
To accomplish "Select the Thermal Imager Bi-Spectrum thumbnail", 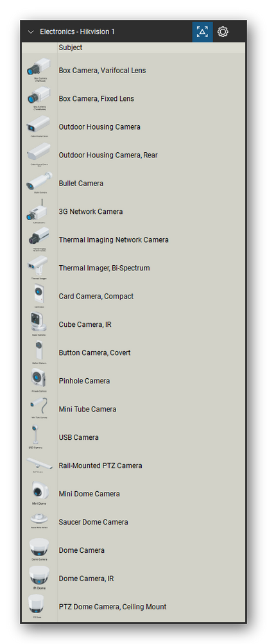I will coord(39,268).
